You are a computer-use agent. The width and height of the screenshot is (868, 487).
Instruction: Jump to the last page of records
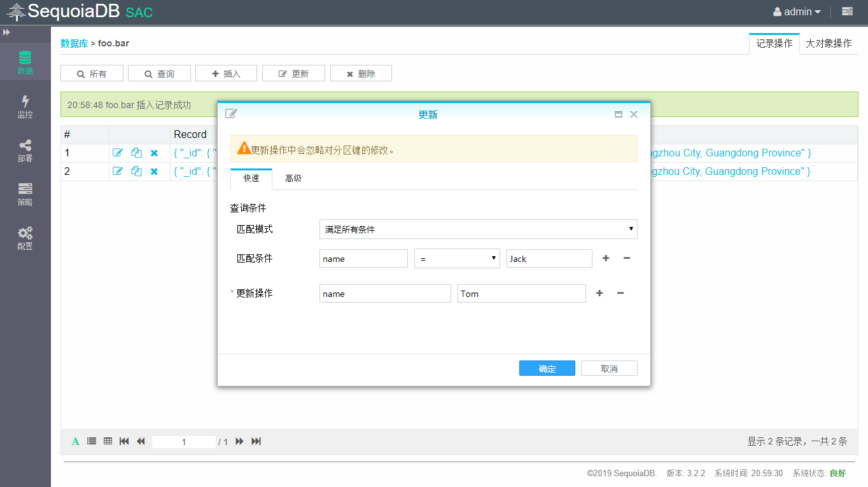[x=256, y=441]
